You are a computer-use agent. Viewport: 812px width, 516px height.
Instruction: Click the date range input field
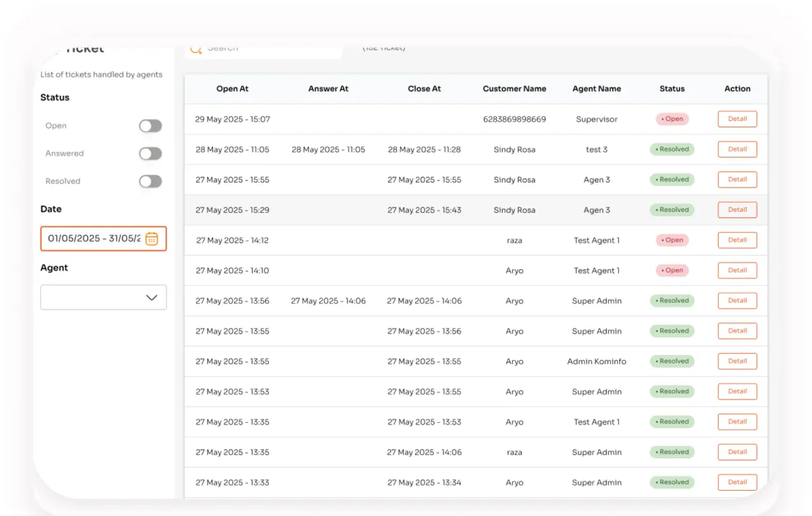click(103, 239)
